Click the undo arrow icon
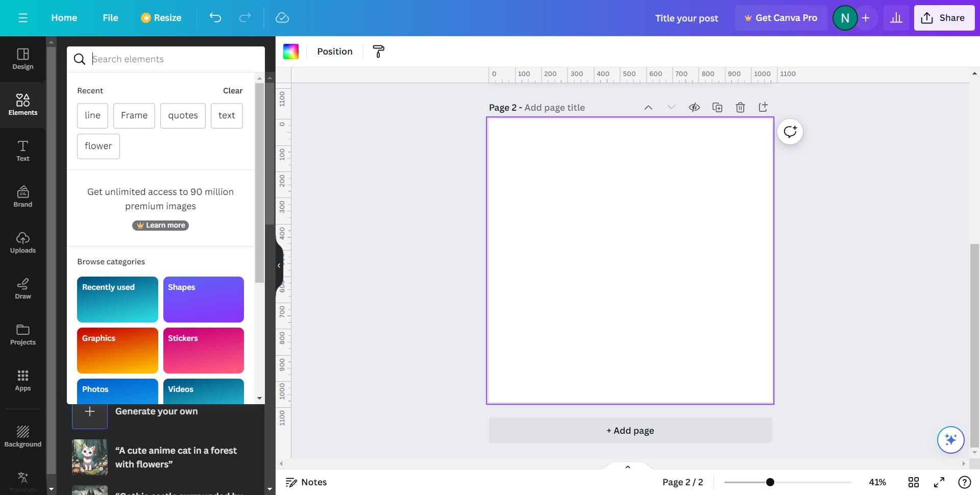This screenshot has height=495, width=980. pos(215,18)
